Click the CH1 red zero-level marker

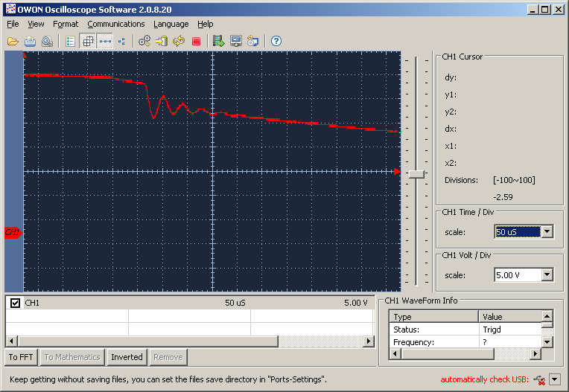tap(13, 232)
